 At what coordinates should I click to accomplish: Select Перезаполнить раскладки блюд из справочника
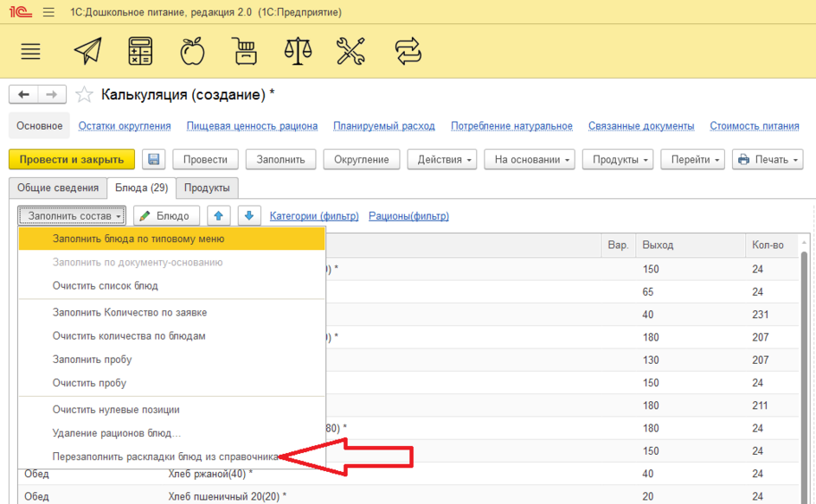click(164, 456)
